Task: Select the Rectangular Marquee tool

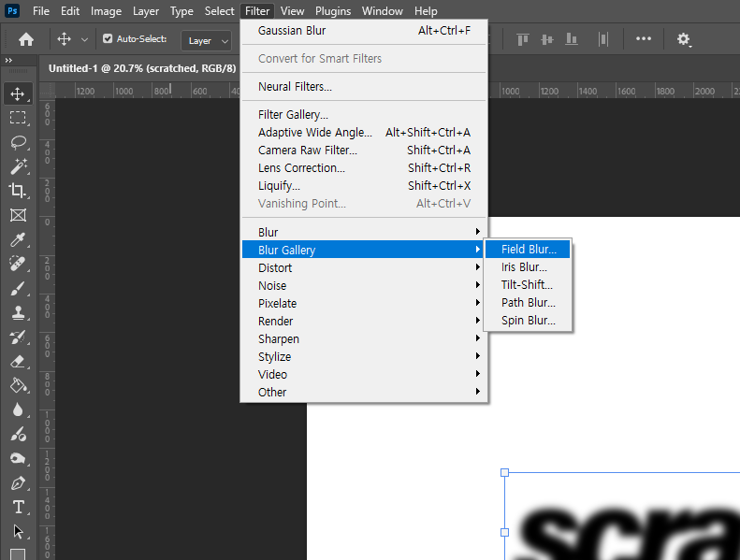Action: point(18,118)
